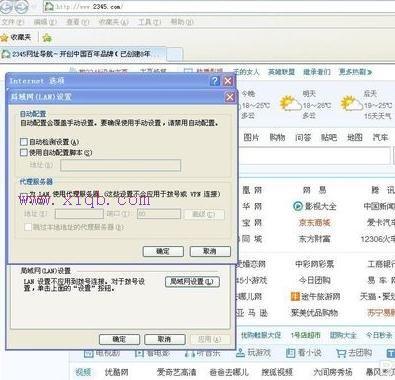Open the 更多热剧 link
Screen dimensions: 395x380
pos(355,72)
